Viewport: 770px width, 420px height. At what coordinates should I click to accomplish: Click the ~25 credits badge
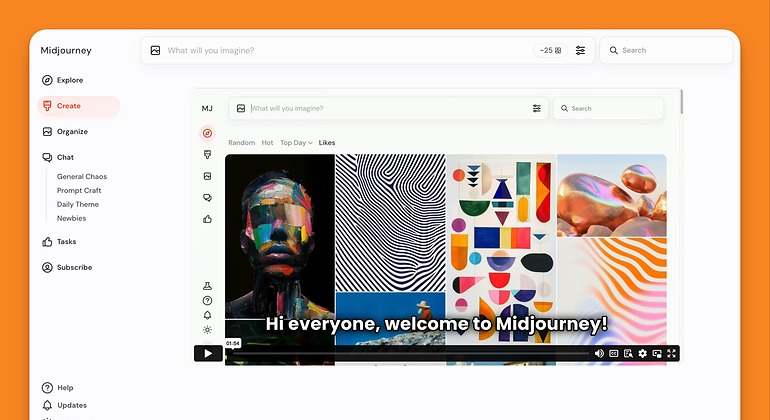[x=550, y=50]
